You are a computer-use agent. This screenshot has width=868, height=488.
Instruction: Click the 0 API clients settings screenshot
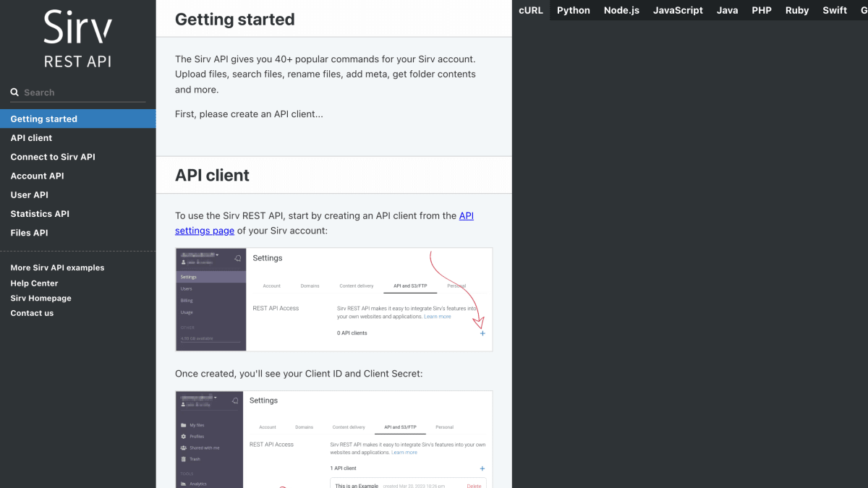click(x=333, y=299)
